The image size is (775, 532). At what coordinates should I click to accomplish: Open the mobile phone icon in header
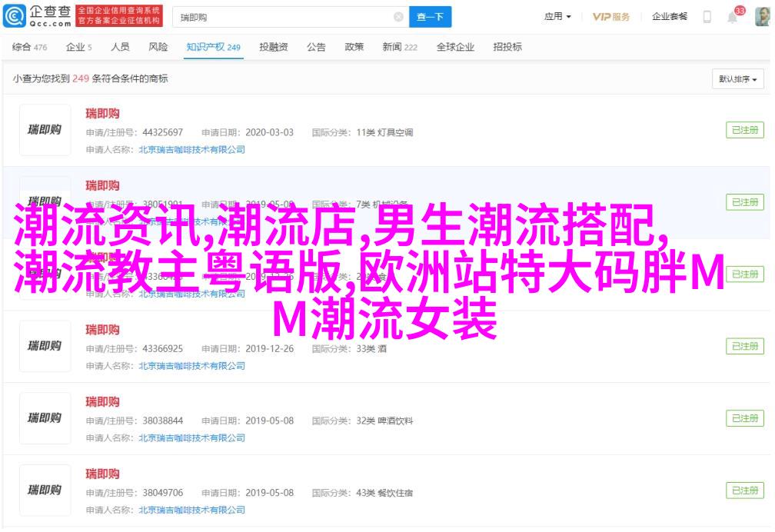click(x=707, y=17)
